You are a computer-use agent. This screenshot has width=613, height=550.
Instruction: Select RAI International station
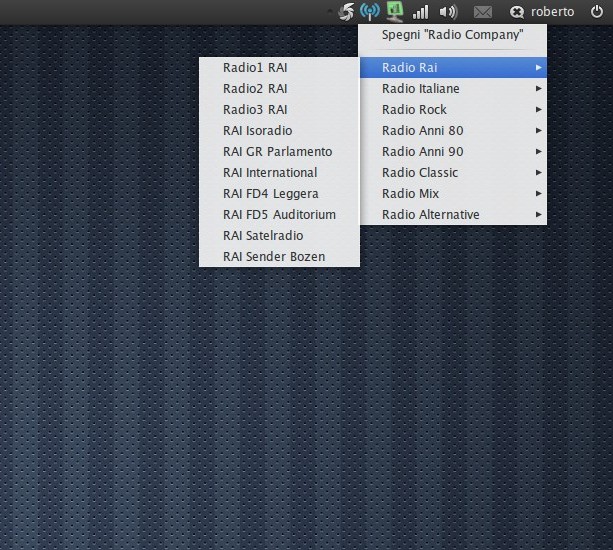[279, 173]
